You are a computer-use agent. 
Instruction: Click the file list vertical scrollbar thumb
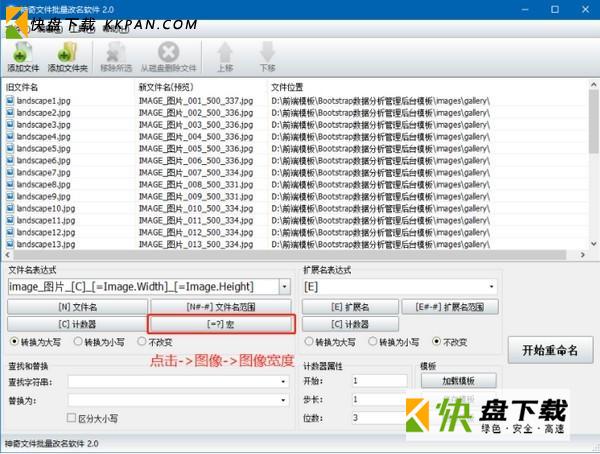(593, 121)
